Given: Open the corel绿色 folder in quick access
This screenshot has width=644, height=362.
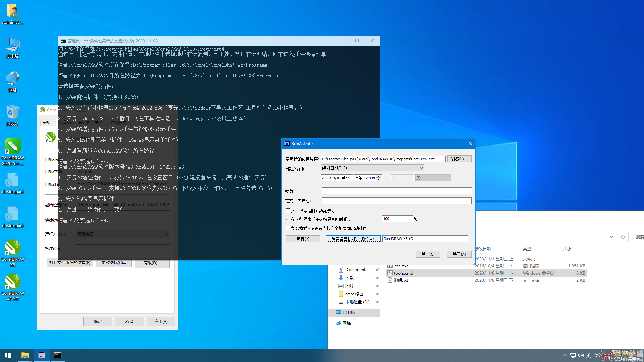Looking at the screenshot, I should tap(354, 294).
